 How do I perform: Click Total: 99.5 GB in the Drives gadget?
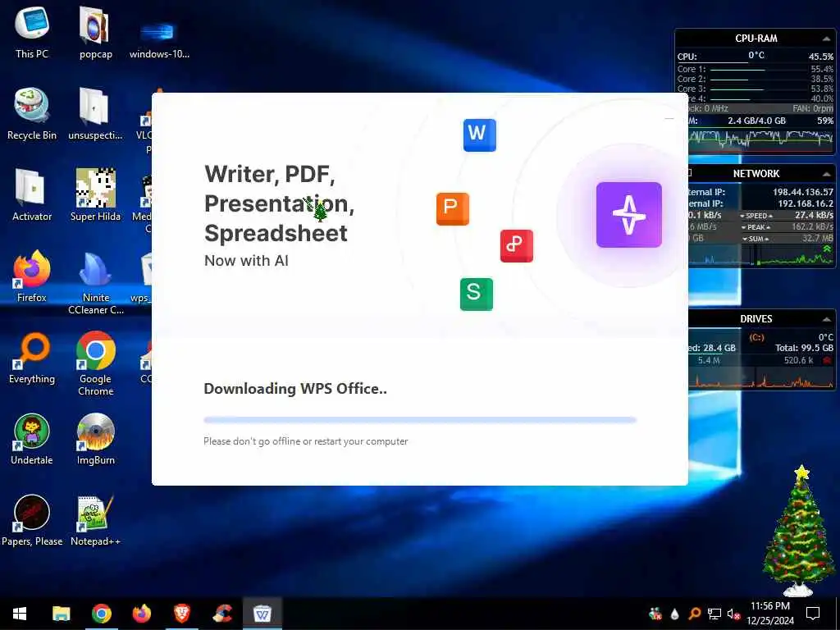[804, 348]
